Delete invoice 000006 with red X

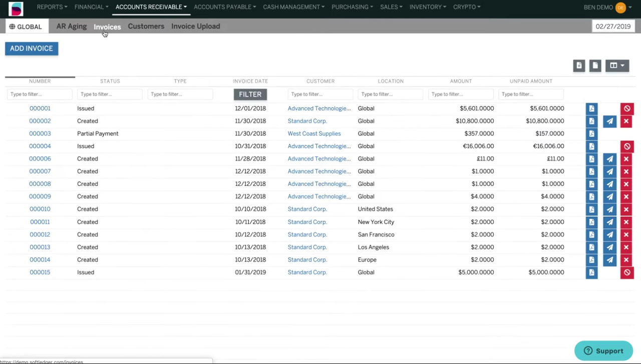pyautogui.click(x=626, y=159)
